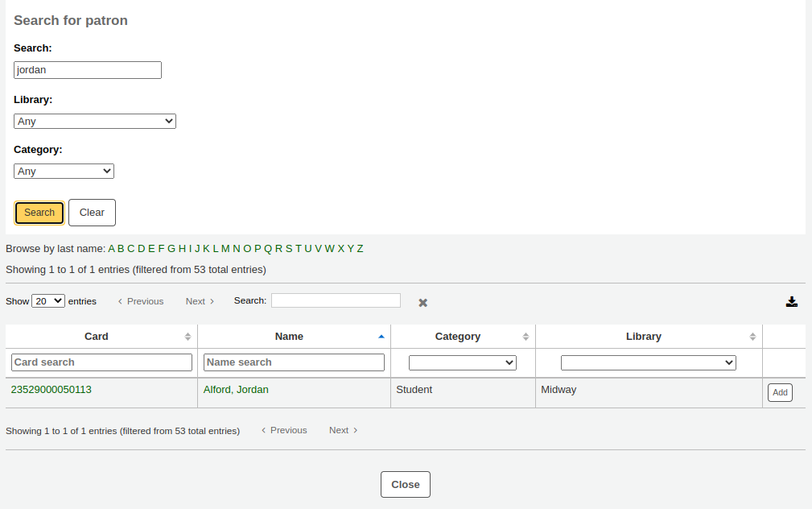Screen dimensions: 812x509
Task: Click the Card search filter field
Action: pyautogui.click(x=101, y=362)
